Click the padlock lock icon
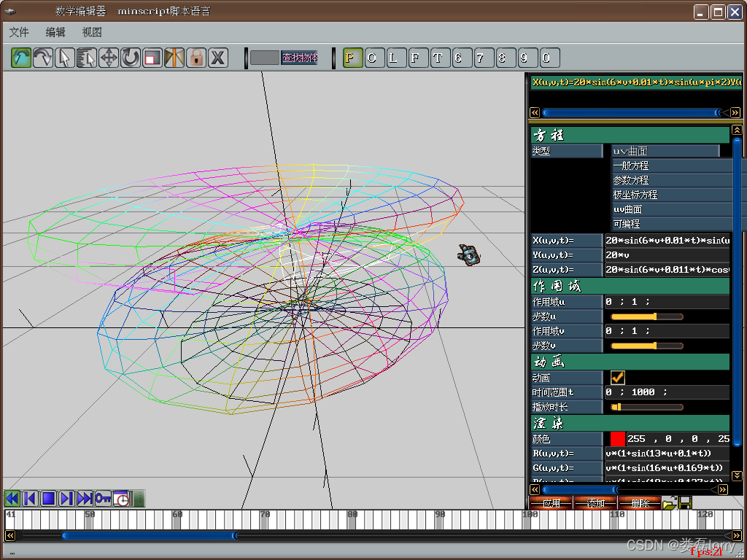The image size is (747, 560). click(196, 58)
